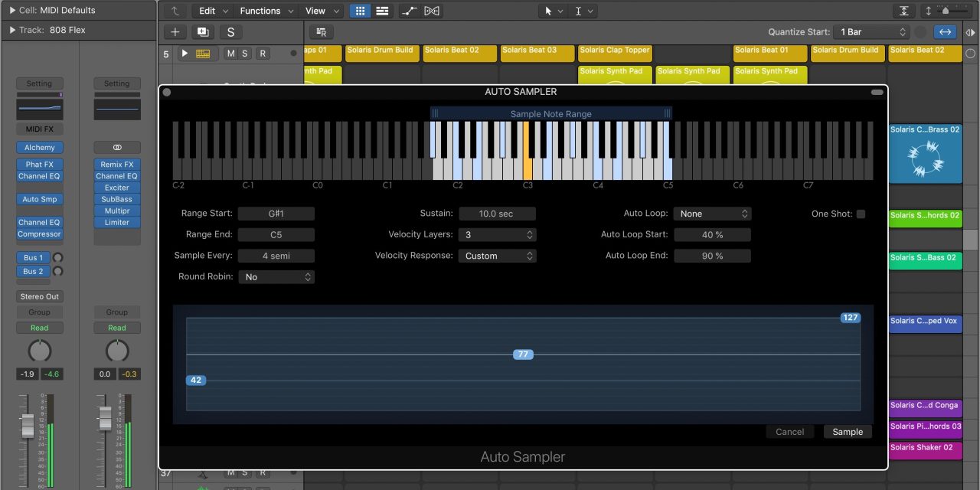Mute track 5 with M button
Image resolution: width=980 pixels, height=490 pixels.
[230, 54]
